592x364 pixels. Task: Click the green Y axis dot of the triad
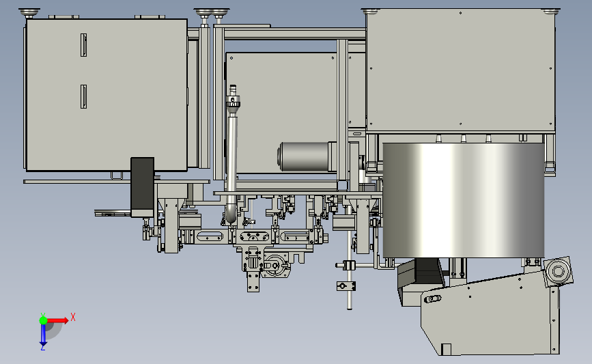(43, 320)
